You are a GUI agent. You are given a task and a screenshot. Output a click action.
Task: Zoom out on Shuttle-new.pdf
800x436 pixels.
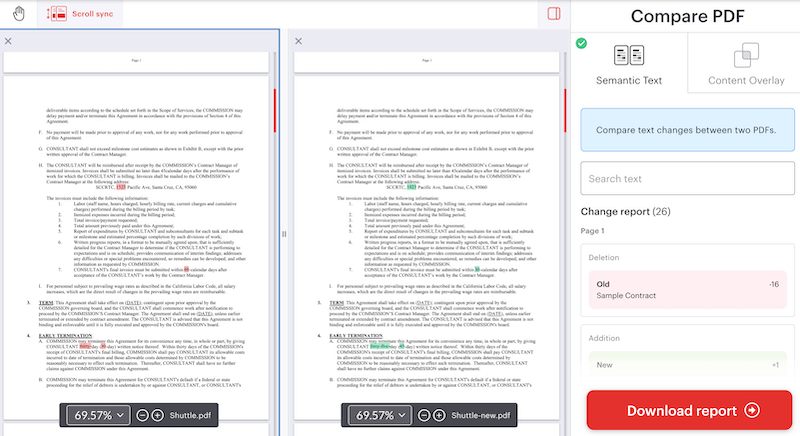423,416
